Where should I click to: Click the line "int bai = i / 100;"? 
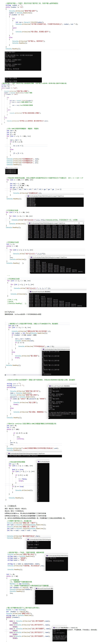click(x=17, y=184)
